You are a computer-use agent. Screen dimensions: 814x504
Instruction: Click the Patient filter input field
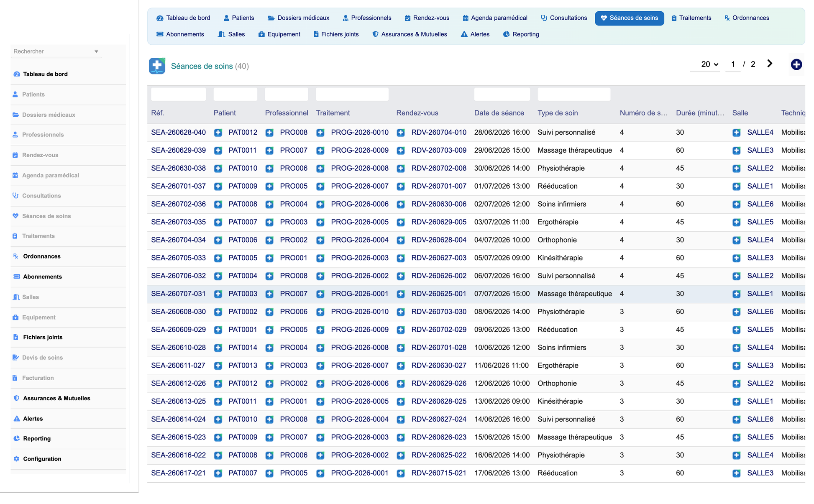pos(235,94)
